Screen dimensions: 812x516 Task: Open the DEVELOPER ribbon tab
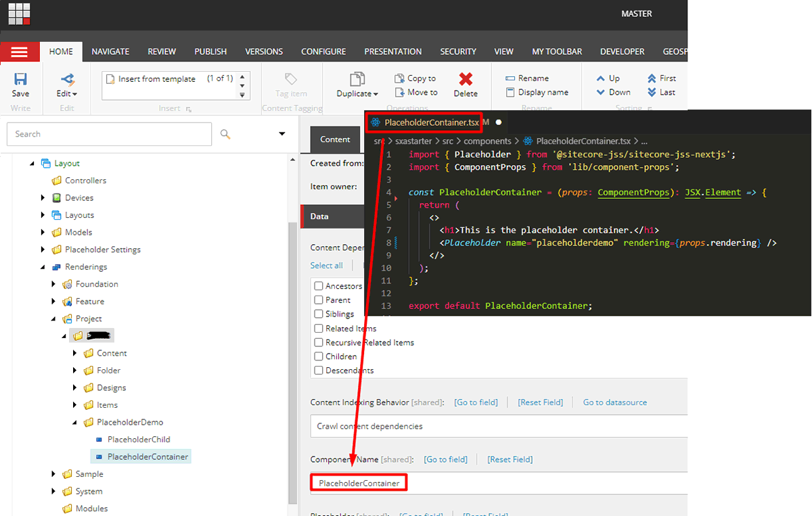(x=622, y=51)
